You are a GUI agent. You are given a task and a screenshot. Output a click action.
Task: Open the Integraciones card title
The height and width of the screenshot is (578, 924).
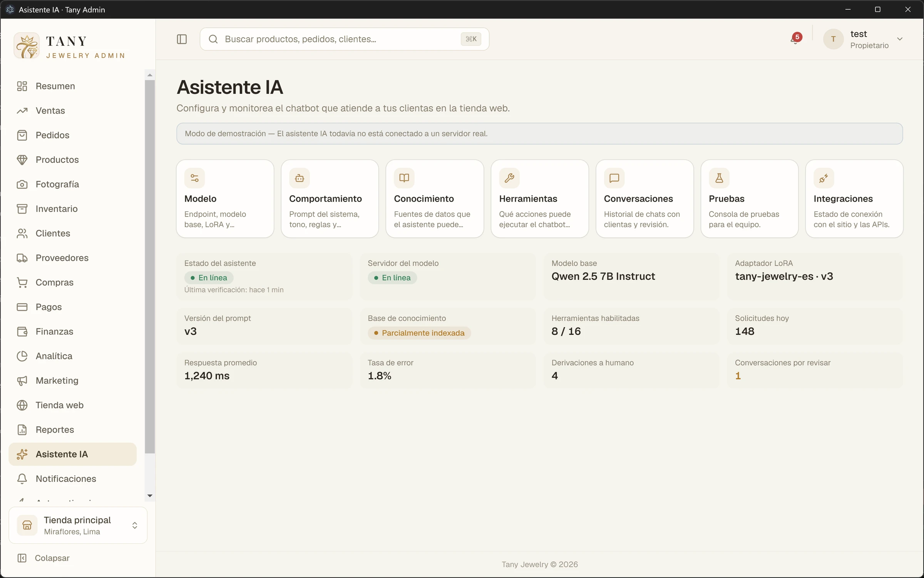point(843,199)
